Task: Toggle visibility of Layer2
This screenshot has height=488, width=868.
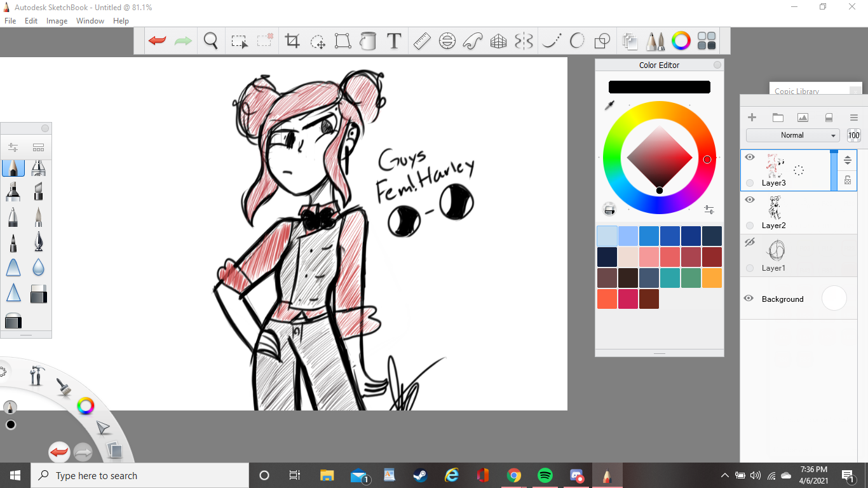Action: point(750,200)
